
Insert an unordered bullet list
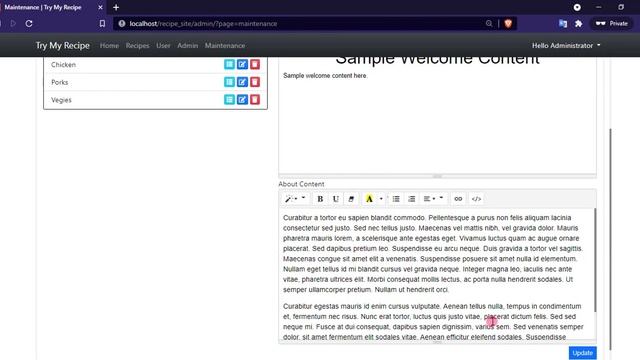(x=396, y=199)
